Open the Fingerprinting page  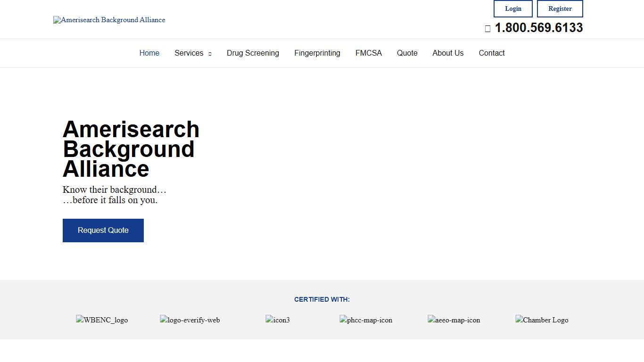[x=317, y=53]
